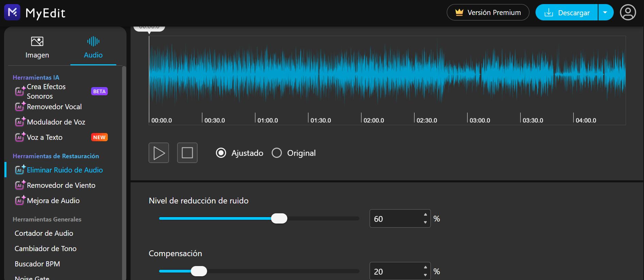Click the MyEdit logo icon
Screen dimensions: 644x280
tap(12, 12)
